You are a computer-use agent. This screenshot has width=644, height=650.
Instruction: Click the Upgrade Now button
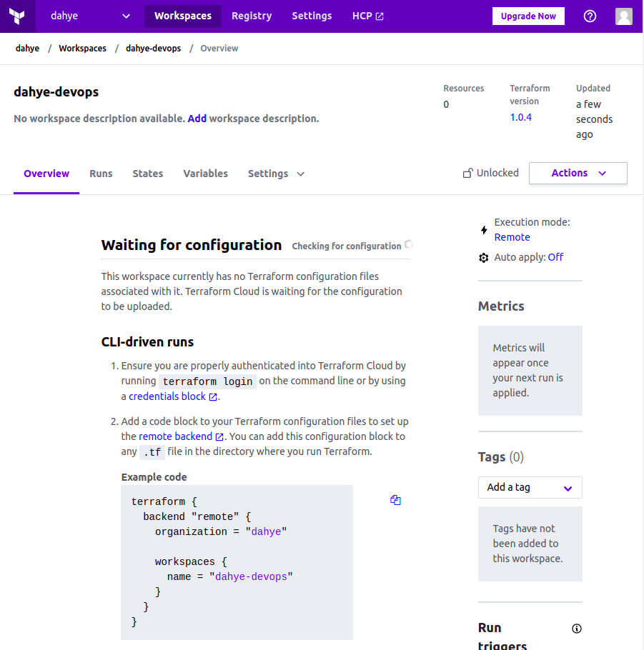(528, 16)
